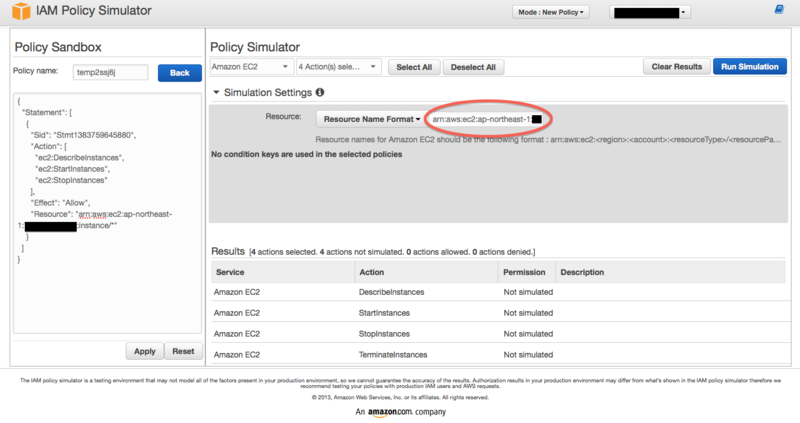Screen dimensions: 800x423
Task: Reset the policy sandbox
Action: [183, 351]
